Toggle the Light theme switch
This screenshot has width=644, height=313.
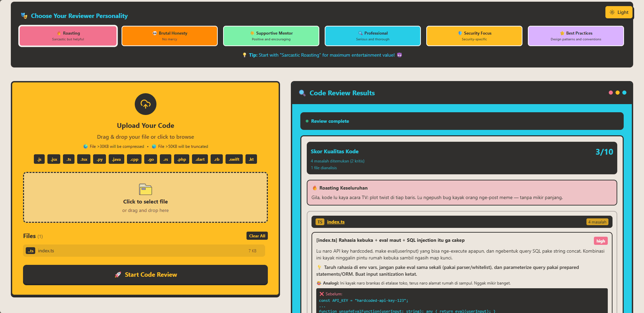pyautogui.click(x=619, y=13)
